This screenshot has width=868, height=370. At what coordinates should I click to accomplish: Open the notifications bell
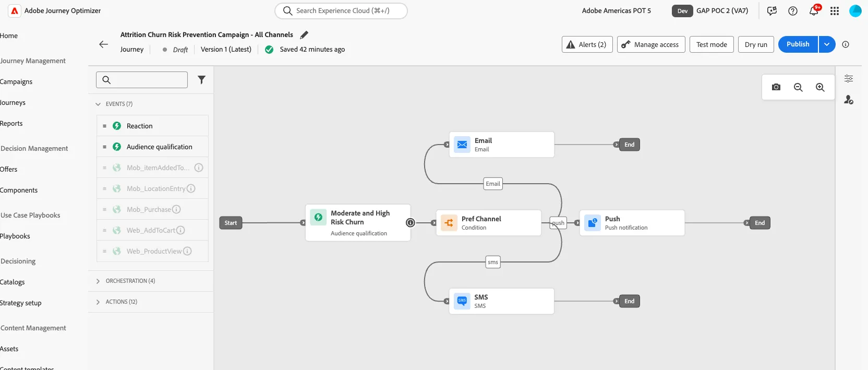(814, 11)
